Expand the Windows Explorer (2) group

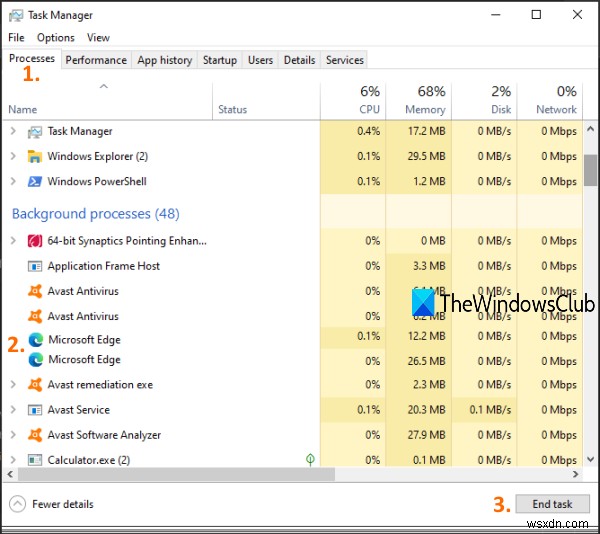13,156
